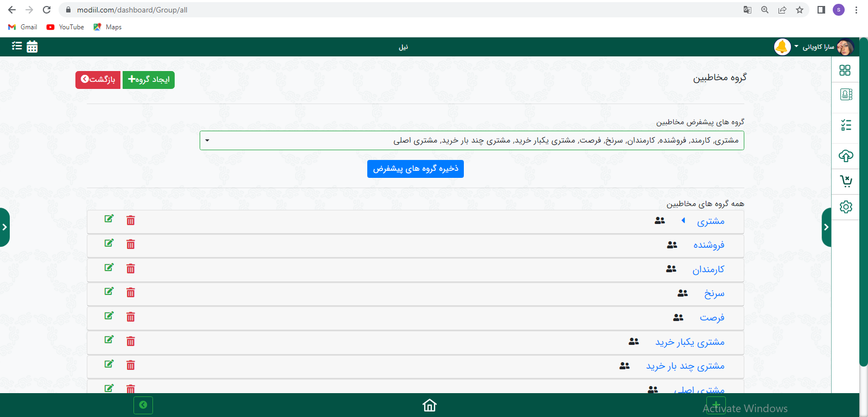Open the settings gear icon in sidebar
Viewport: 868px width, 417px height.
846,207
